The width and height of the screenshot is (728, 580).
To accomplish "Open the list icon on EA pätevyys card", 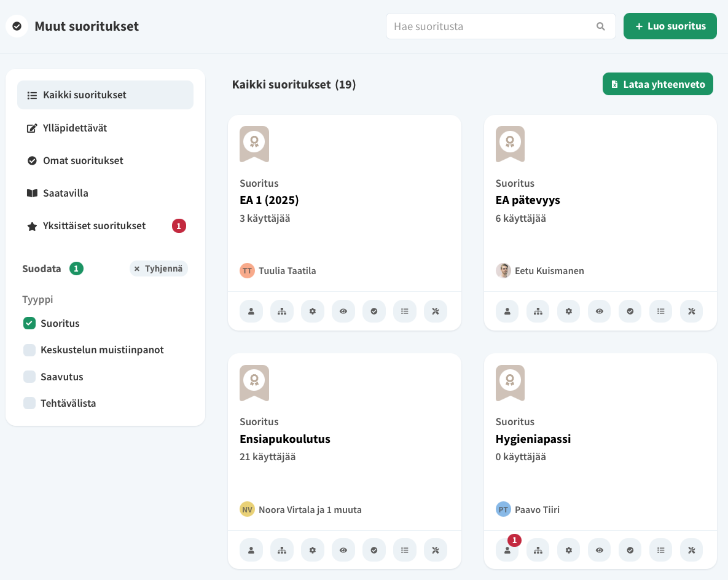I will pos(660,311).
